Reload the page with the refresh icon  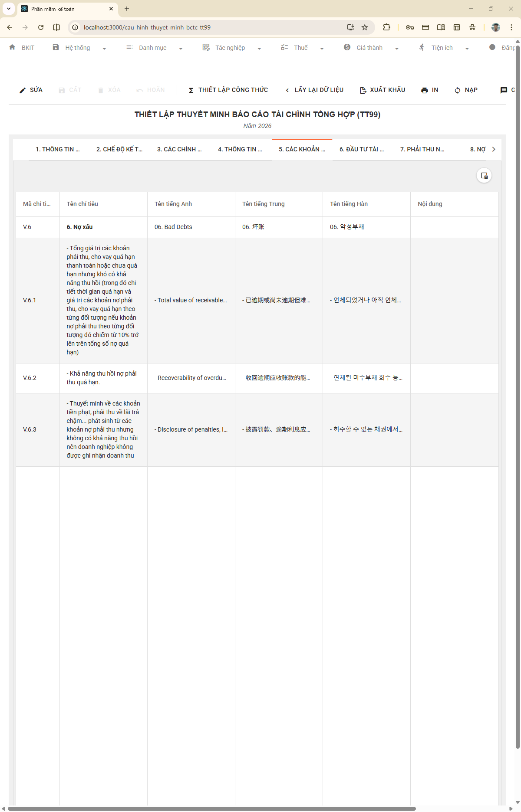tap(41, 27)
